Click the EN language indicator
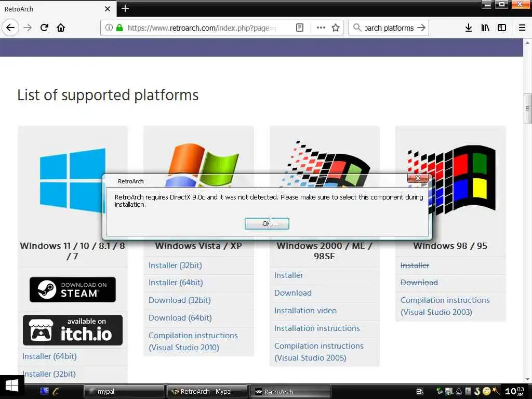The image size is (532, 399). [x=420, y=392]
